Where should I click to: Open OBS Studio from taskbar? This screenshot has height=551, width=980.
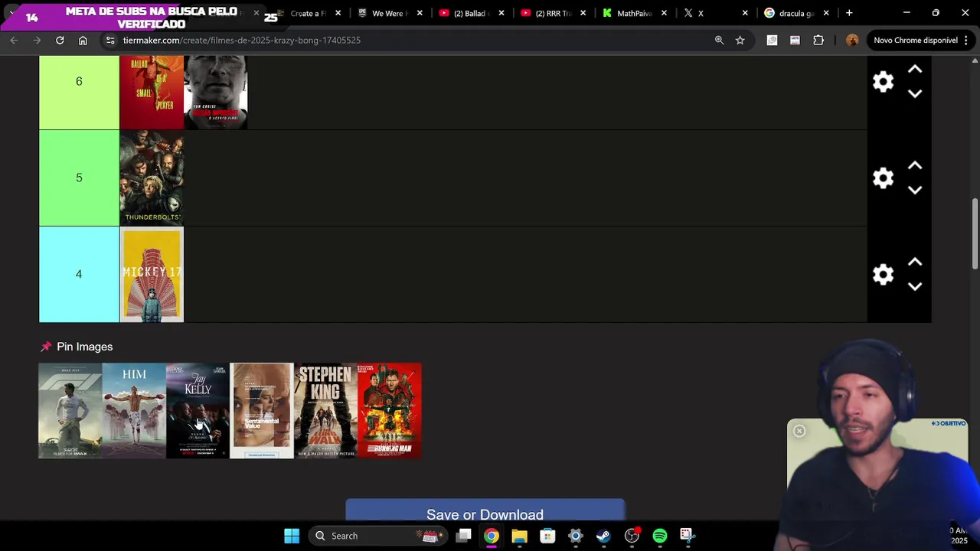632,536
